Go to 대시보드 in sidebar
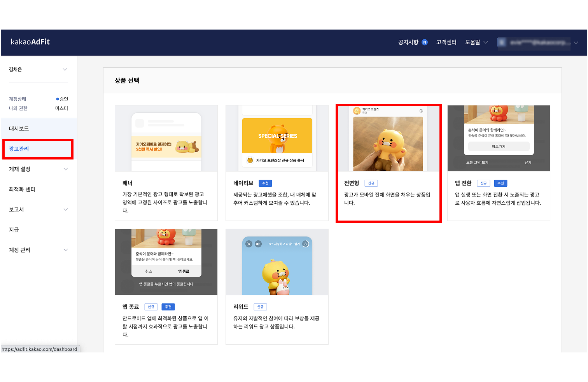Viewport: 588px width, 382px height. (x=38, y=128)
